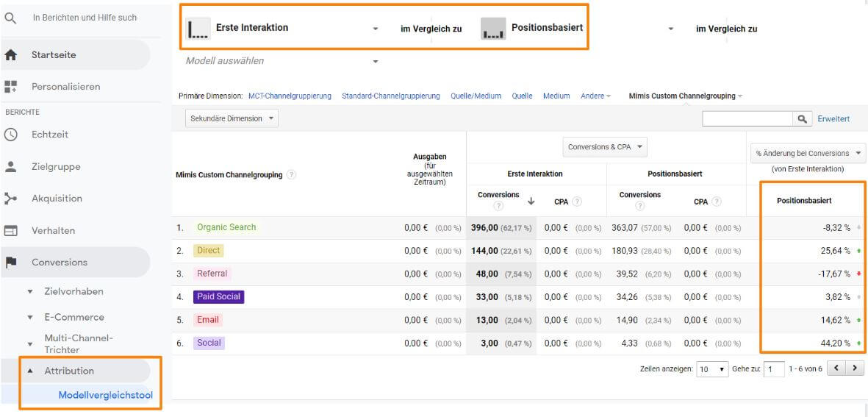Open the Erste Interaktion model dropdown
868x417 pixels.
(x=375, y=29)
